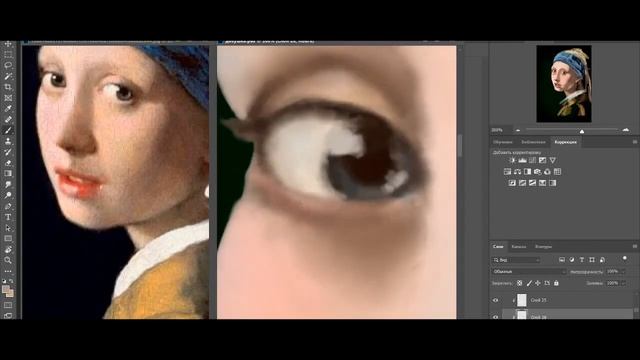Select the Move tool
Image resolution: width=640 pixels, height=360 pixels.
(x=8, y=44)
